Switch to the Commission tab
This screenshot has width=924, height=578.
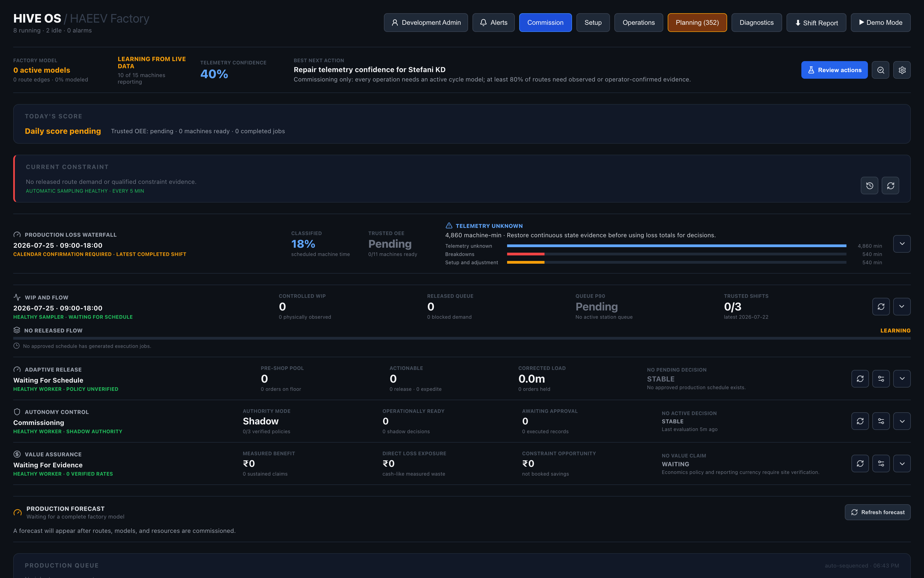coord(545,23)
